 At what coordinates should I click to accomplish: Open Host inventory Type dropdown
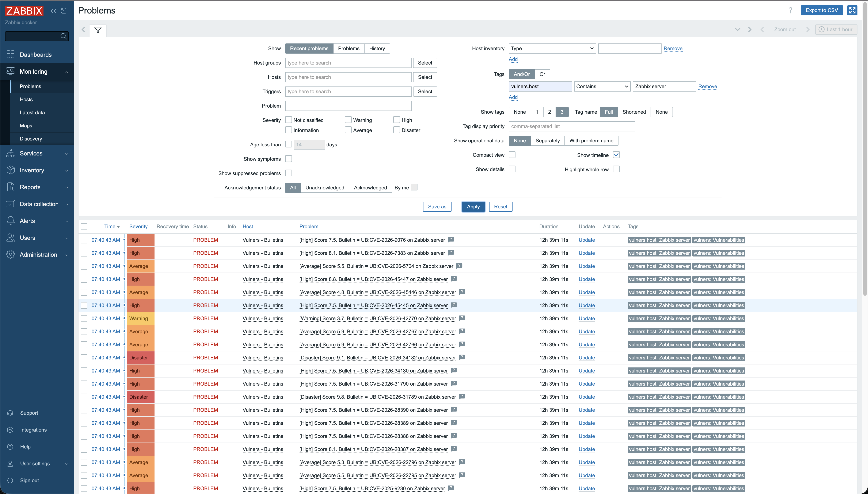pos(552,49)
